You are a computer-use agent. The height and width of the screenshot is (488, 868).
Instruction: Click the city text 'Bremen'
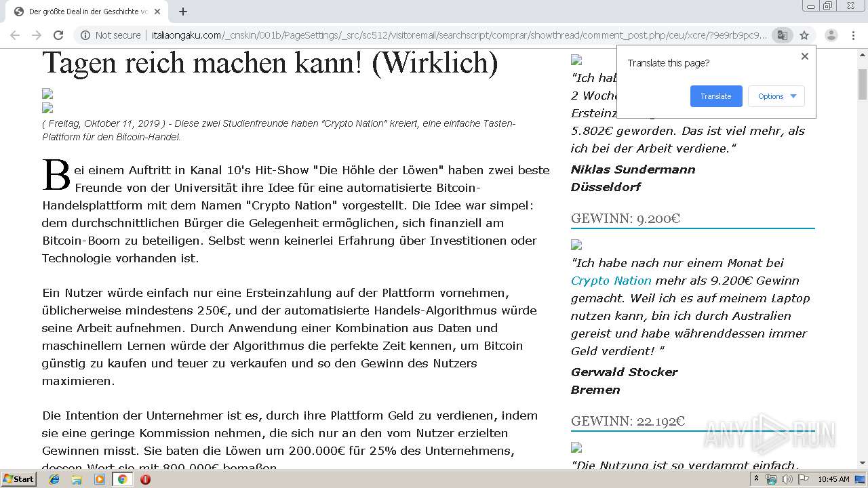tap(595, 390)
